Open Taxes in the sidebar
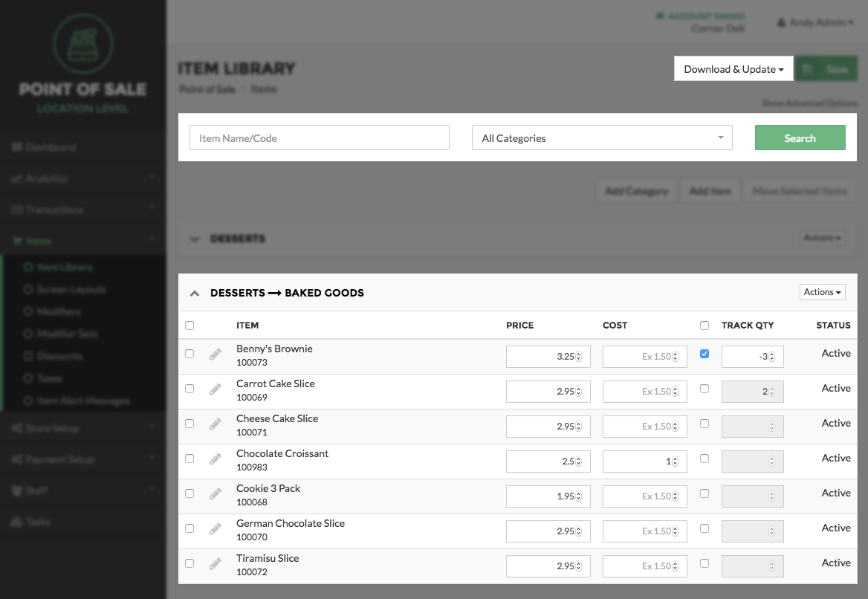 tap(49, 379)
